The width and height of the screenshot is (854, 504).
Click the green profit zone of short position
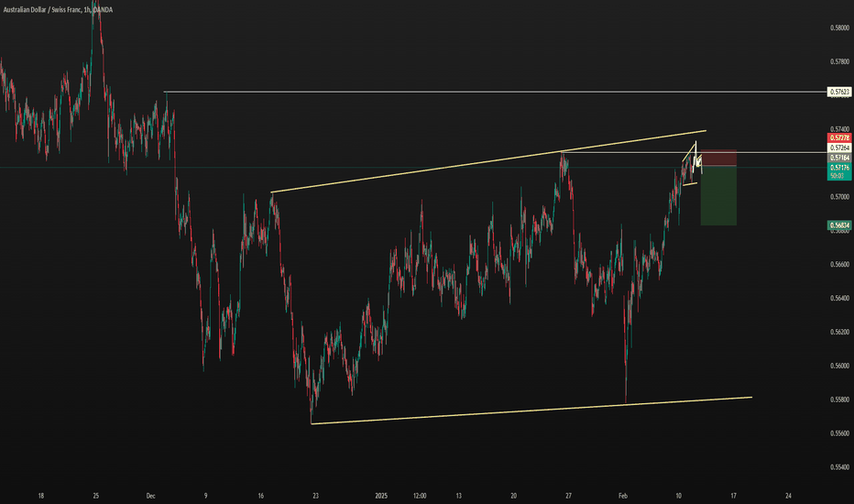718,195
